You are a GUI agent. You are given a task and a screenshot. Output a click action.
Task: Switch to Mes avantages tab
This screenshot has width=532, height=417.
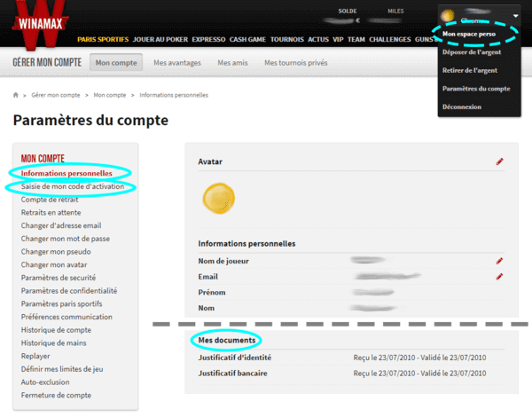pos(177,63)
